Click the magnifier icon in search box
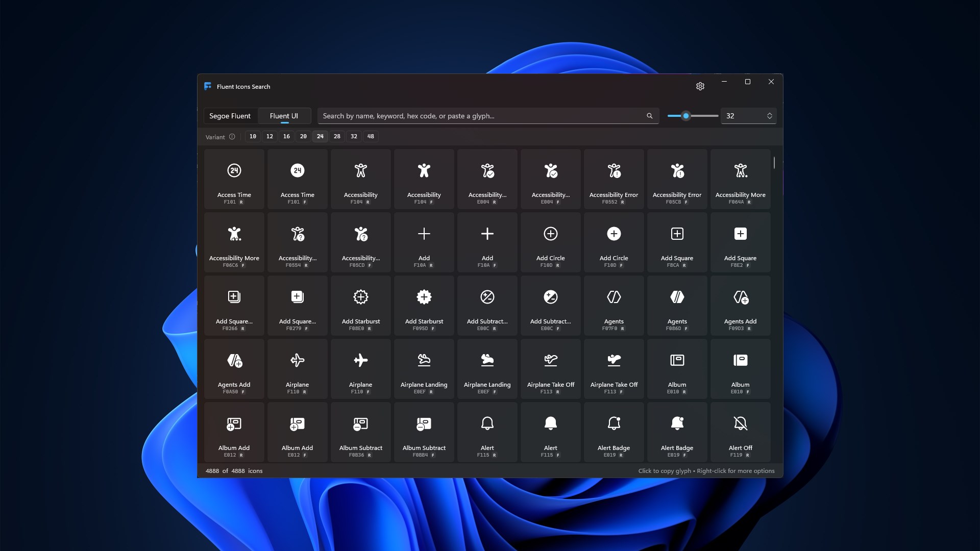 [650, 116]
